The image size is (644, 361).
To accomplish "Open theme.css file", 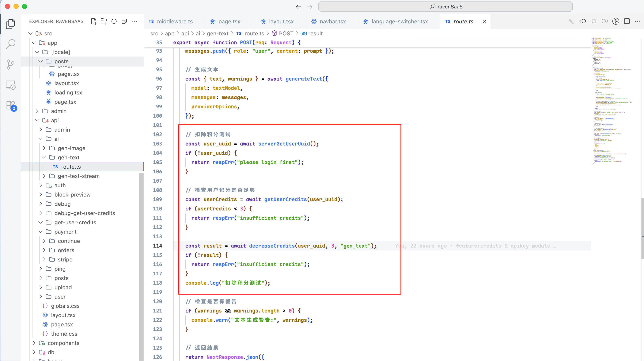I will coord(64,334).
